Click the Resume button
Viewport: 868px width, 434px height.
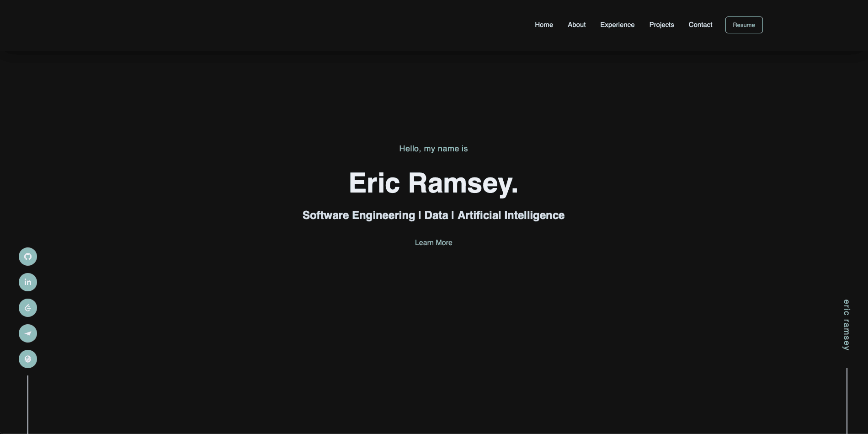(744, 25)
